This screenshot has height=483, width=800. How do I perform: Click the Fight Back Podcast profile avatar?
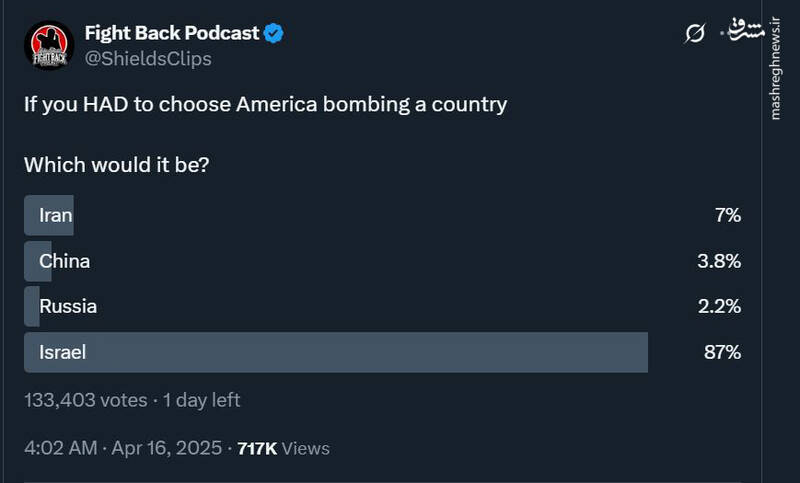tap(48, 45)
